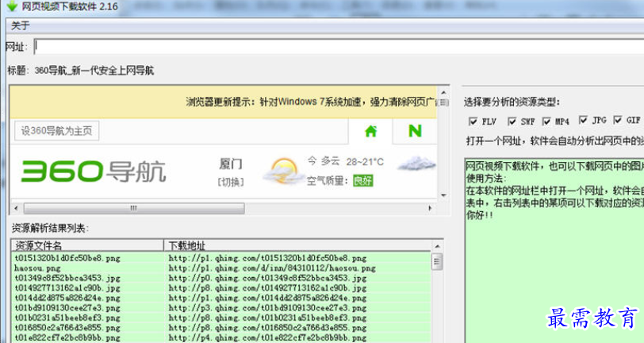Click the green N icon tab

click(x=415, y=131)
